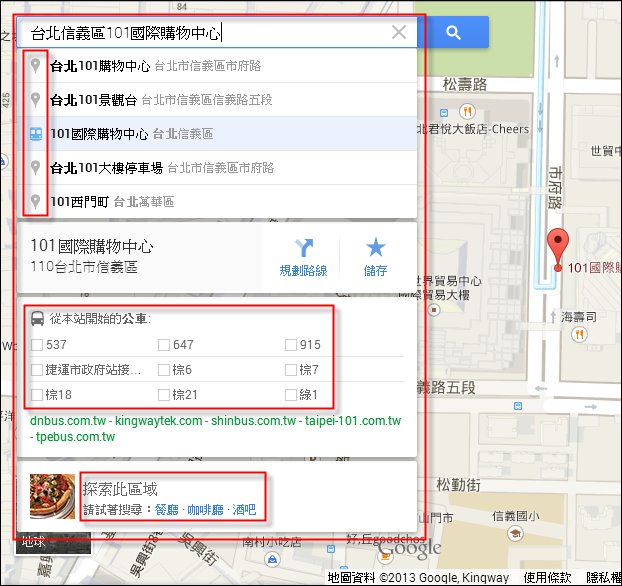This screenshot has width=622, height=586.
Task: Search nearby 咖啡廳 link
Action: (x=205, y=509)
